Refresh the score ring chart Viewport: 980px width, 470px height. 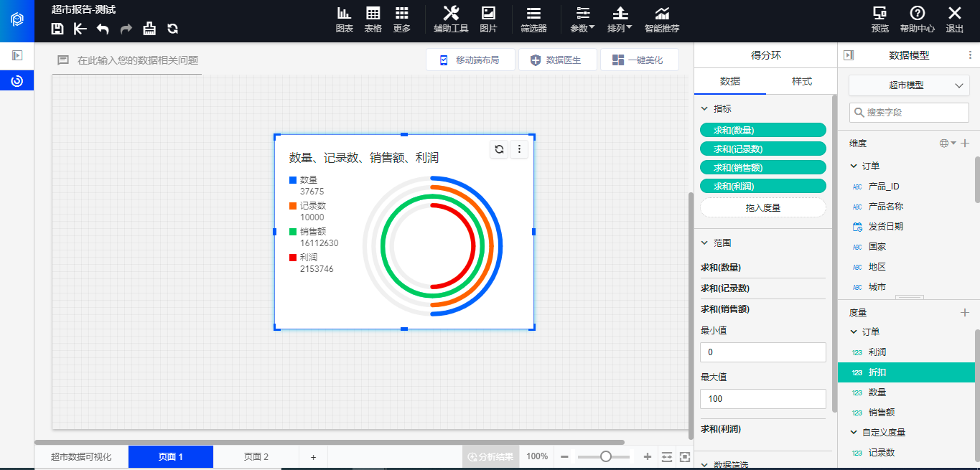point(499,149)
